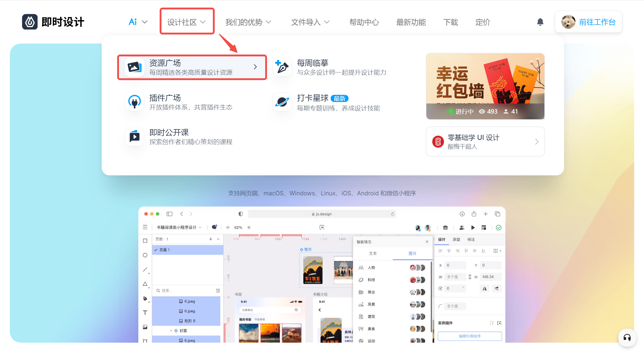Image resolution: width=644 pixels, height=354 pixels.
Task: Click 零基础学 UI 设计 link
Action: pos(485,142)
